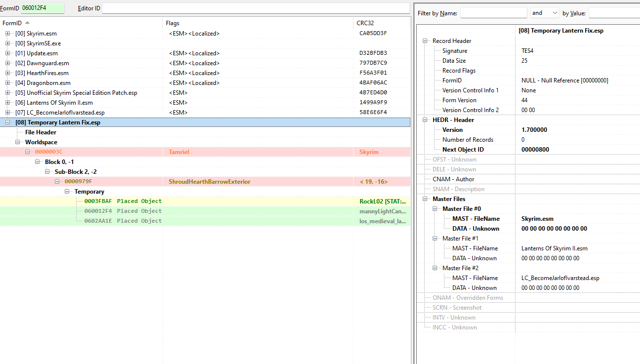Select the 0003FBAF Placed Object row

tap(205, 202)
